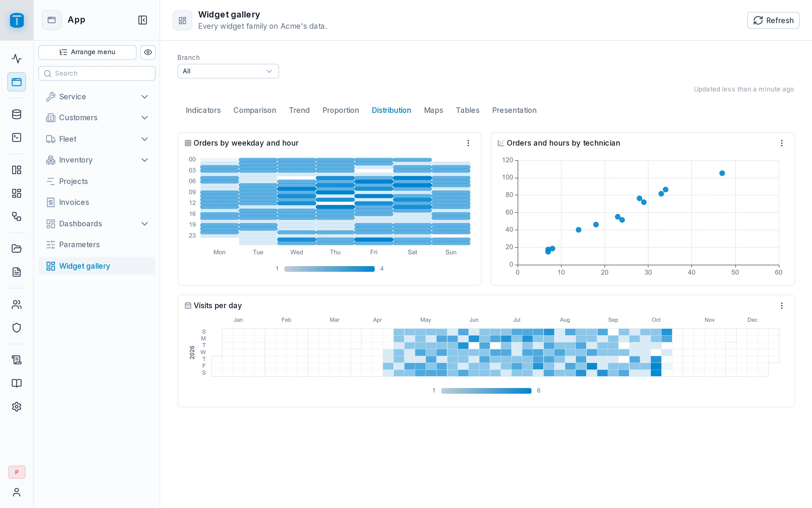Click the user profile icon at bottom
The image size is (812, 508).
point(16,492)
